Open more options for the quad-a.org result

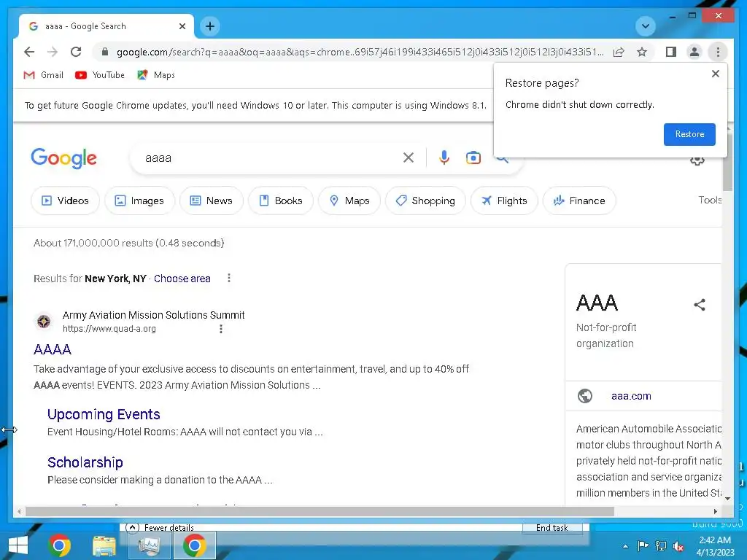pos(220,329)
